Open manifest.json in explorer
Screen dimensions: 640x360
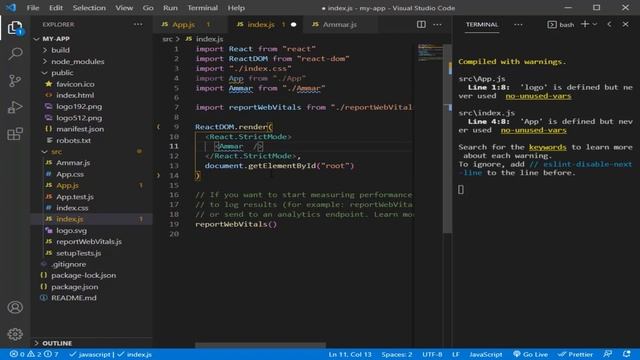tap(80, 129)
